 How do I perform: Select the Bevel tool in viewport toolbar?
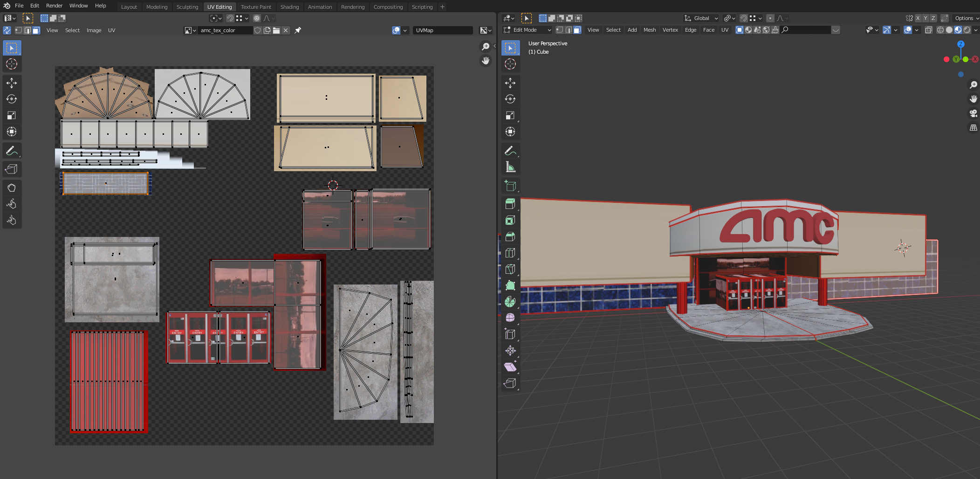510,236
